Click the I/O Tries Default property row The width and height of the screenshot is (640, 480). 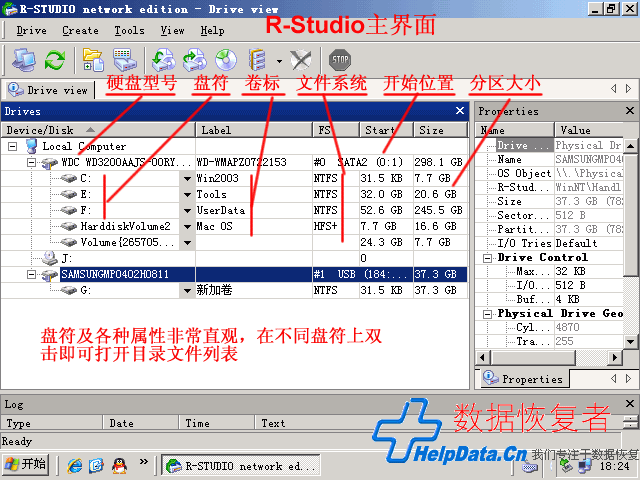pos(549,243)
